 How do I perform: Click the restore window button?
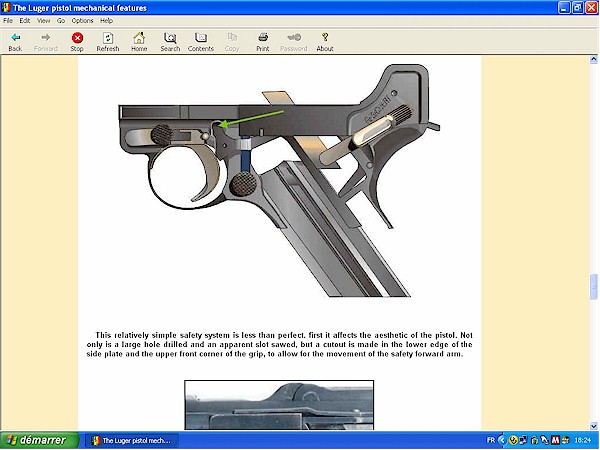[x=578, y=8]
